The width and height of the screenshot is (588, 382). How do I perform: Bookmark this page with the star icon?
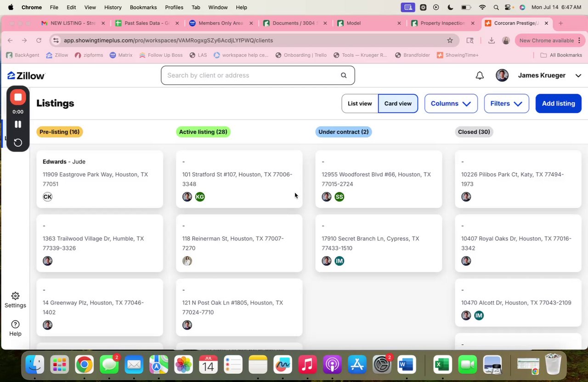click(x=450, y=40)
